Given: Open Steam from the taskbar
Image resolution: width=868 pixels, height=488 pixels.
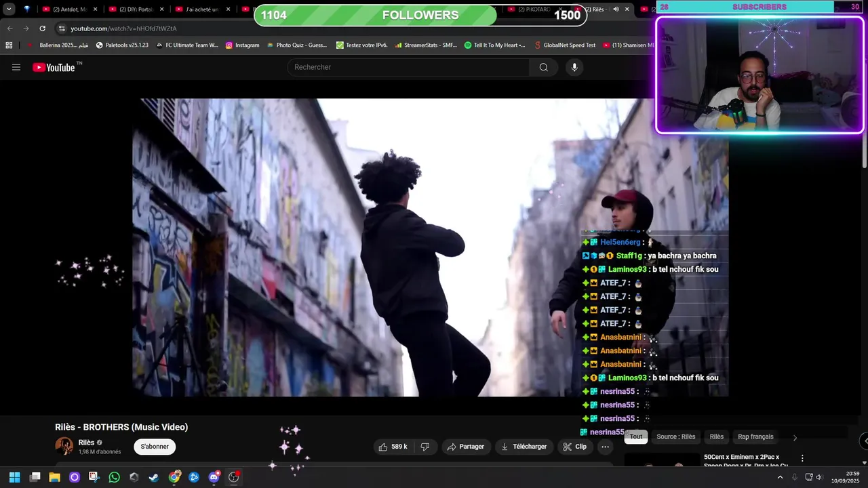Looking at the screenshot, I should point(154,477).
